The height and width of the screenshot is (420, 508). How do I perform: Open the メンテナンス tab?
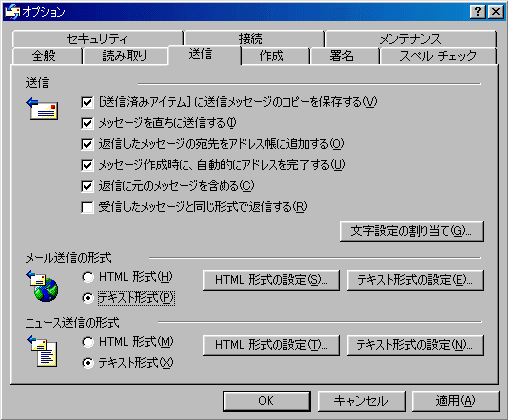coord(411,39)
